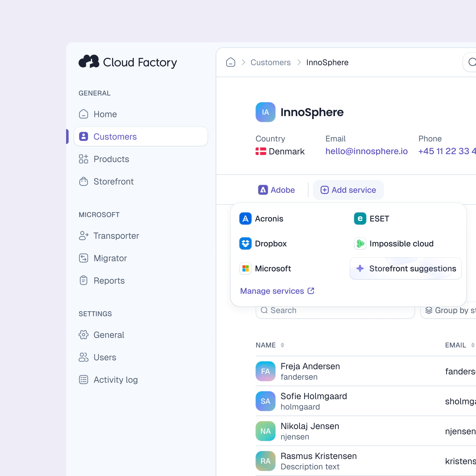
Task: Click the Users people icon
Action: (83, 357)
